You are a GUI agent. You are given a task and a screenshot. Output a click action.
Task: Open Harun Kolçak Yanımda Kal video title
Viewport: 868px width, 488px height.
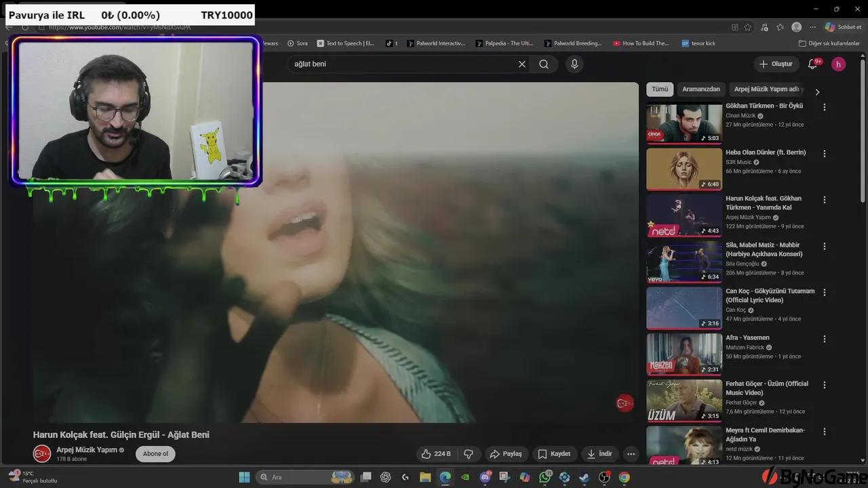(x=764, y=203)
